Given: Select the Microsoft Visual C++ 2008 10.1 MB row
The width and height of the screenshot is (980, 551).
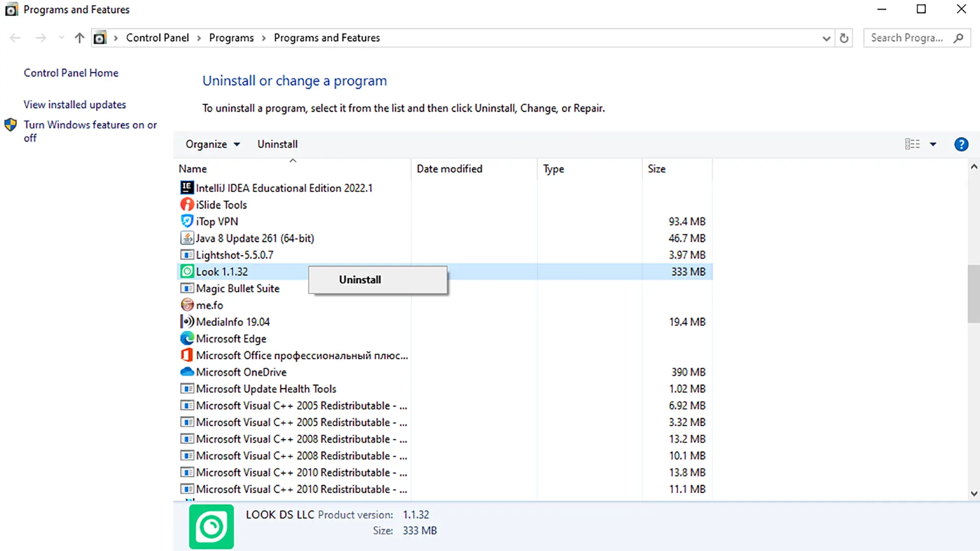Looking at the screenshot, I should [x=445, y=456].
